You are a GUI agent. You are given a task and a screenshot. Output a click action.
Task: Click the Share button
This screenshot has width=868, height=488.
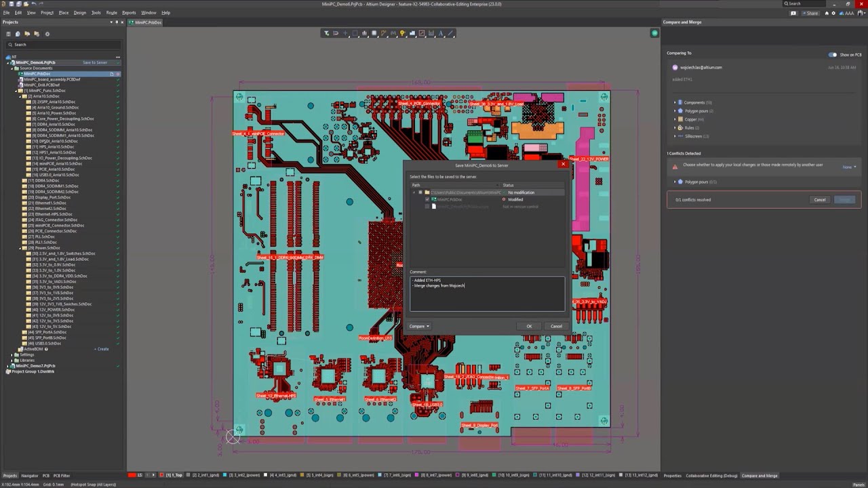point(810,13)
